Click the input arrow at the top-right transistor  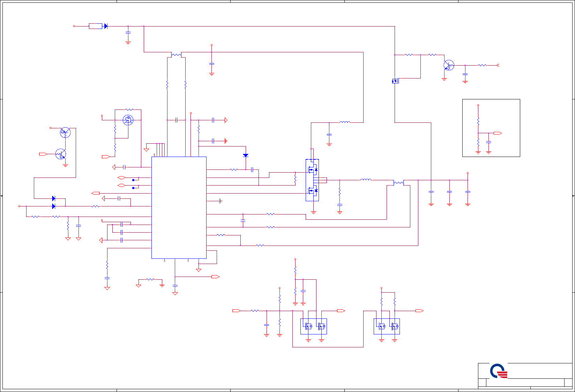498,65
